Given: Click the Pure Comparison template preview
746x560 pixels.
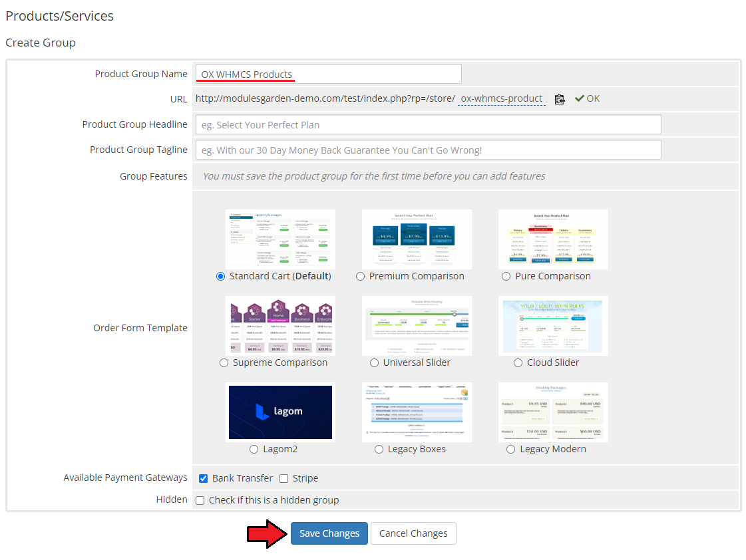Looking at the screenshot, I should pos(553,239).
